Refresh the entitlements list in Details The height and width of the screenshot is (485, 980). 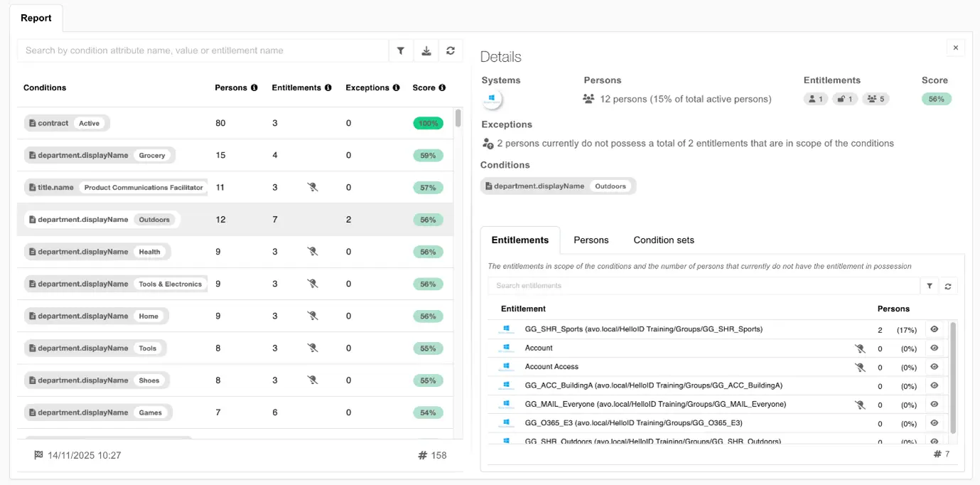point(947,286)
